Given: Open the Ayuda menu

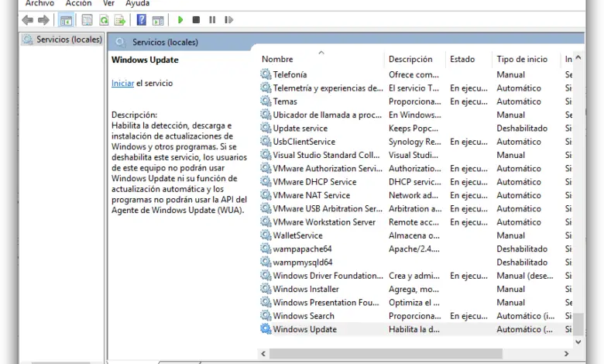Looking at the screenshot, I should 138,3.
